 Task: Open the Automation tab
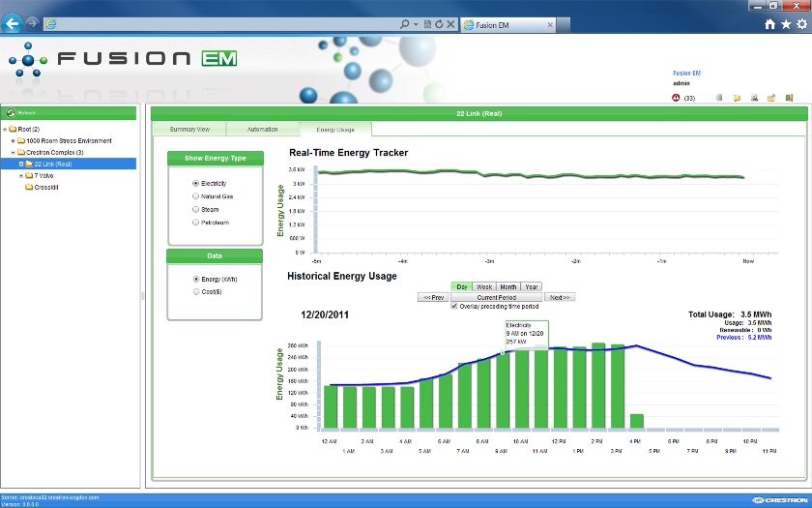click(x=263, y=129)
